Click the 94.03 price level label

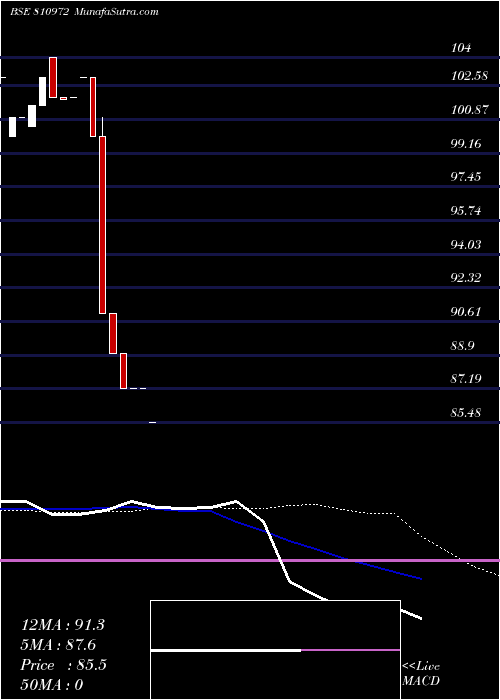coord(466,244)
